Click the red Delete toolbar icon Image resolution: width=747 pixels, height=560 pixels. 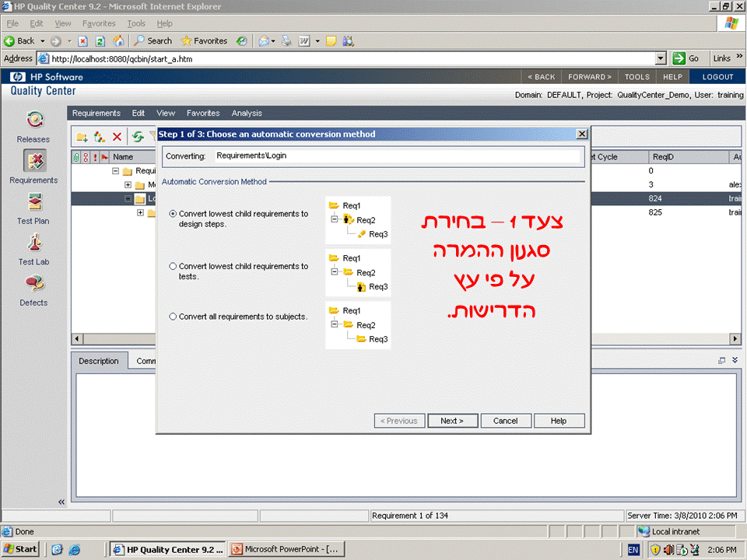click(117, 137)
